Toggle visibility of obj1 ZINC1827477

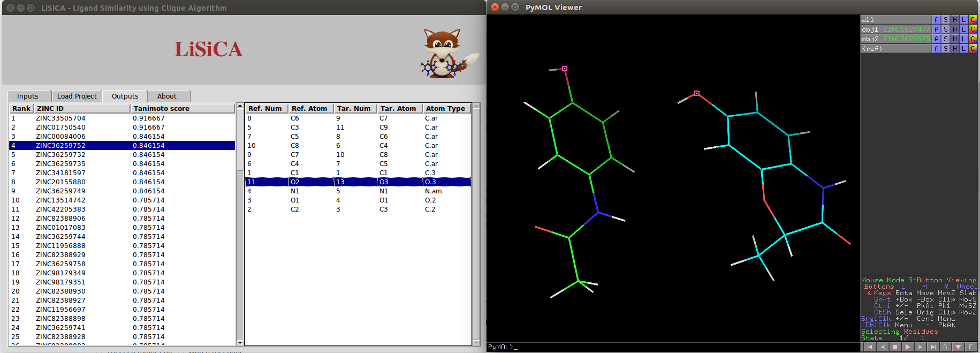click(895, 29)
